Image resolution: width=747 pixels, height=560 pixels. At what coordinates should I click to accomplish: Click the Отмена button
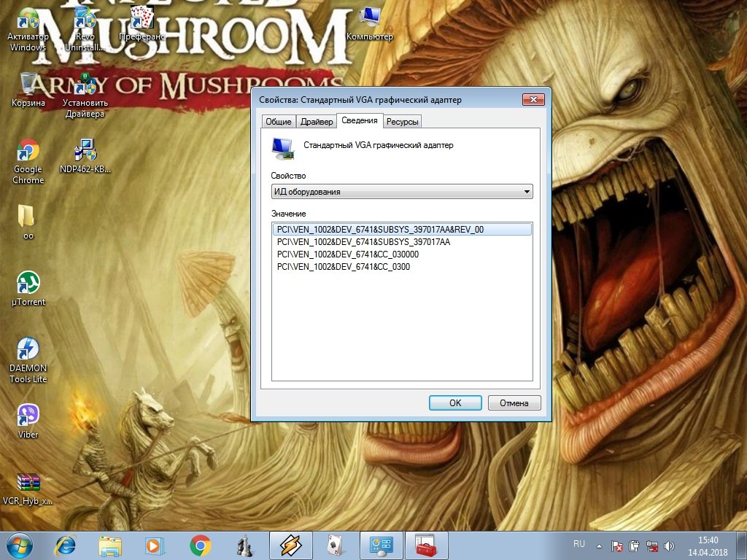(514, 402)
